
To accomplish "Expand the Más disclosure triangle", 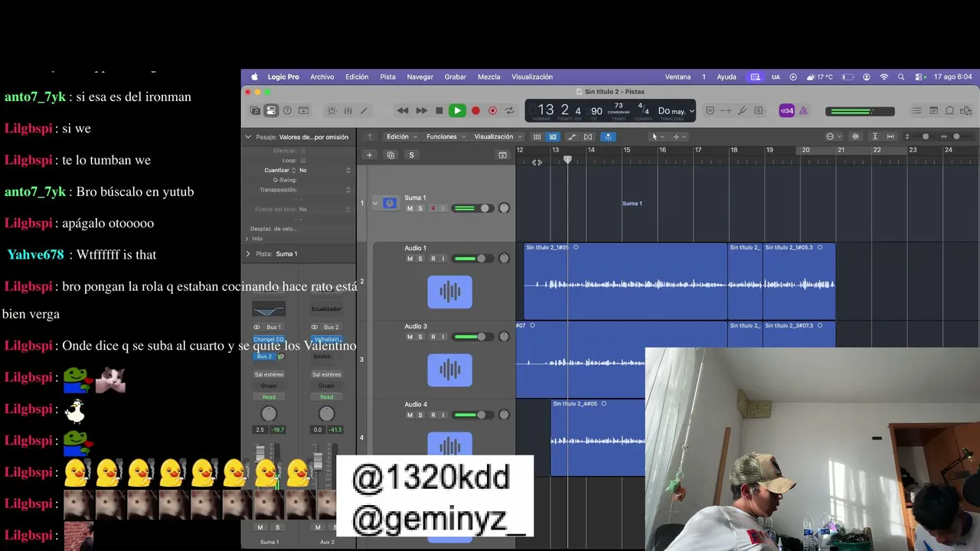I will pos(247,239).
